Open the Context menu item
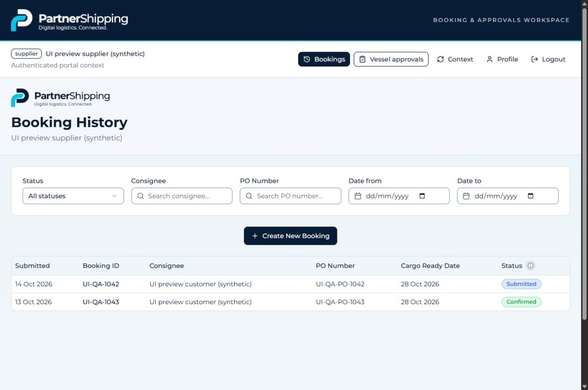The width and height of the screenshot is (588, 390). tap(455, 59)
